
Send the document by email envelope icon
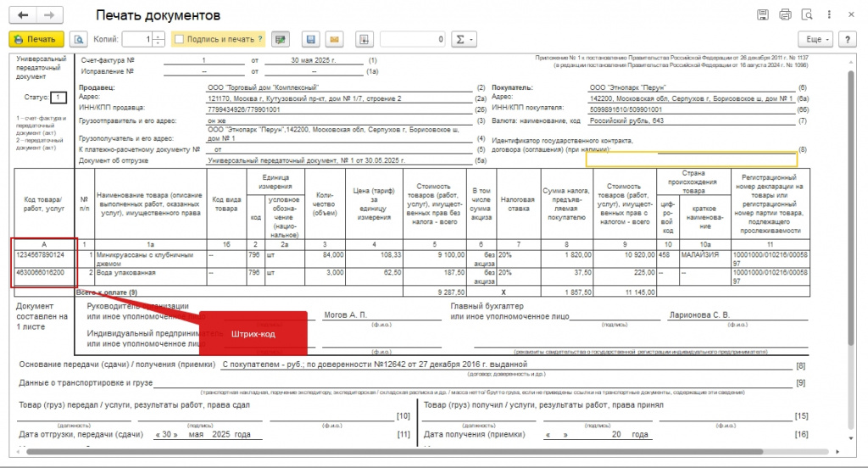pos(334,39)
